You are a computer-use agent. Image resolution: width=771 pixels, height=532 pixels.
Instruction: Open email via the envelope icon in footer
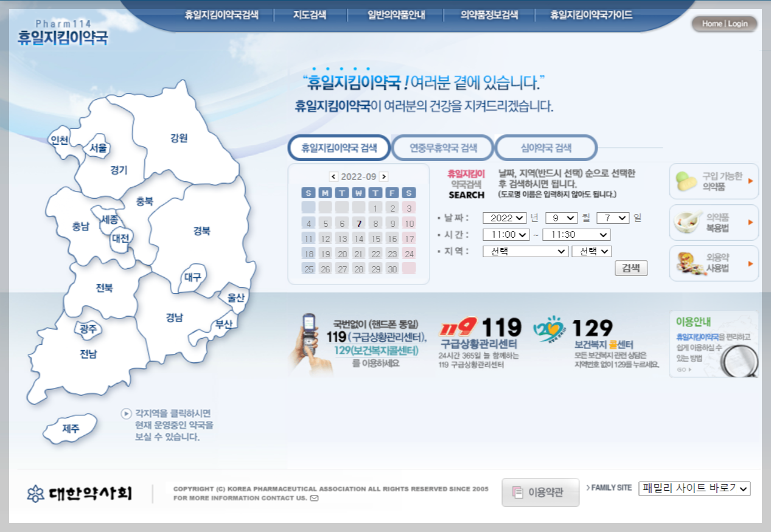313,497
